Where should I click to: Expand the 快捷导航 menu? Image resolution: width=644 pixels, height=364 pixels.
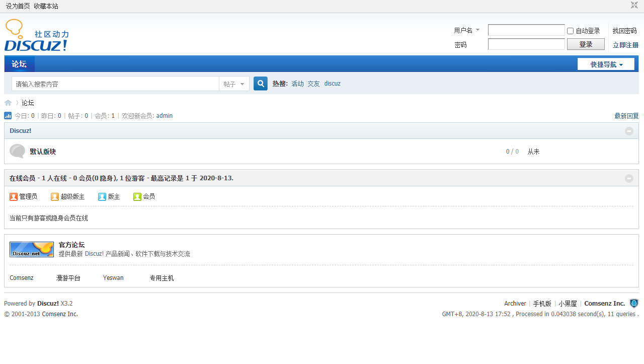pyautogui.click(x=606, y=64)
